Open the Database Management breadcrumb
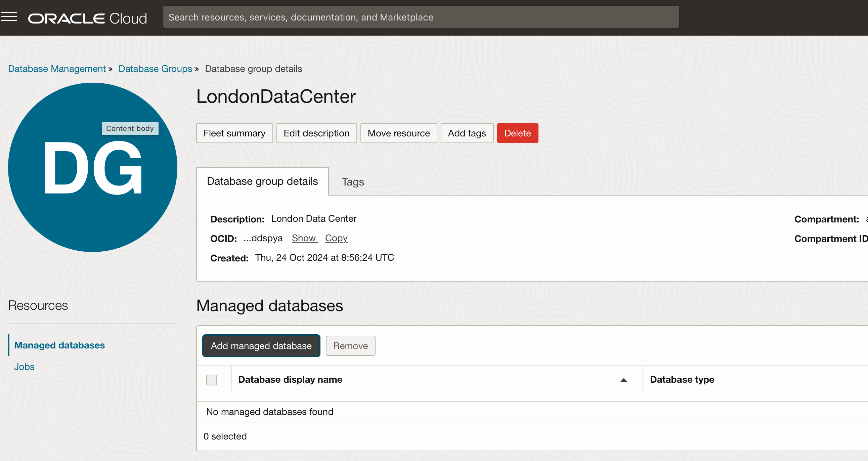 pyautogui.click(x=57, y=69)
